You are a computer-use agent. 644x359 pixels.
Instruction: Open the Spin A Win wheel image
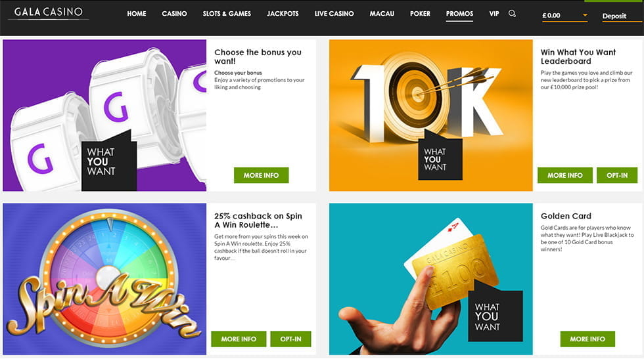[x=104, y=279]
